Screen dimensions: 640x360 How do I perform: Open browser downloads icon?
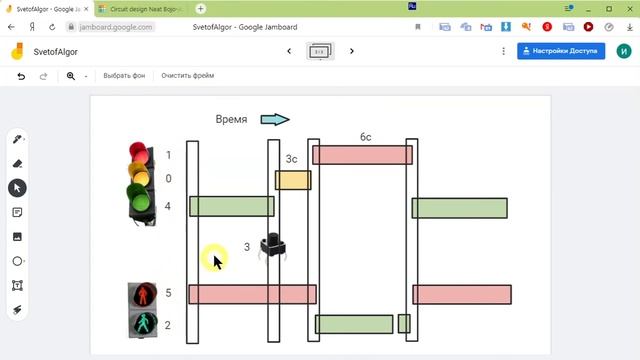click(629, 27)
